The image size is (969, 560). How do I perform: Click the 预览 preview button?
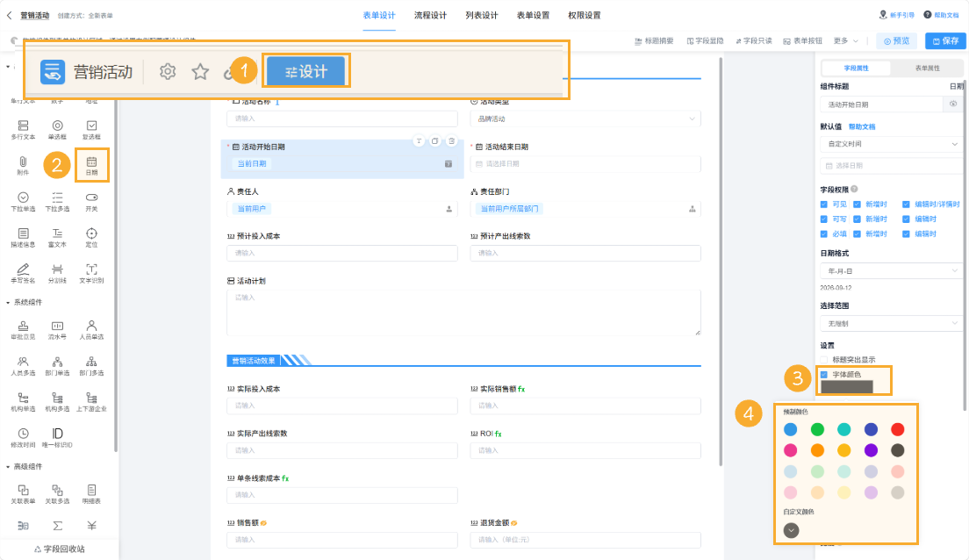897,40
